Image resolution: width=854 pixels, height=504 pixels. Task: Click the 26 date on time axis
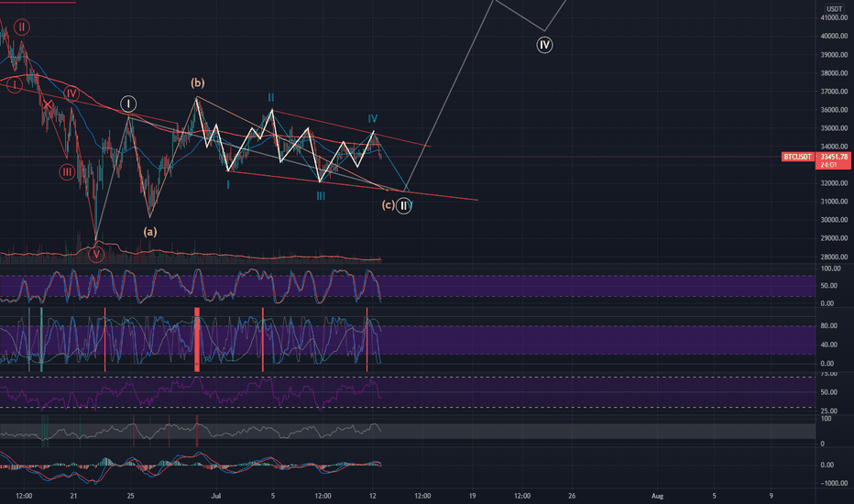click(572, 497)
